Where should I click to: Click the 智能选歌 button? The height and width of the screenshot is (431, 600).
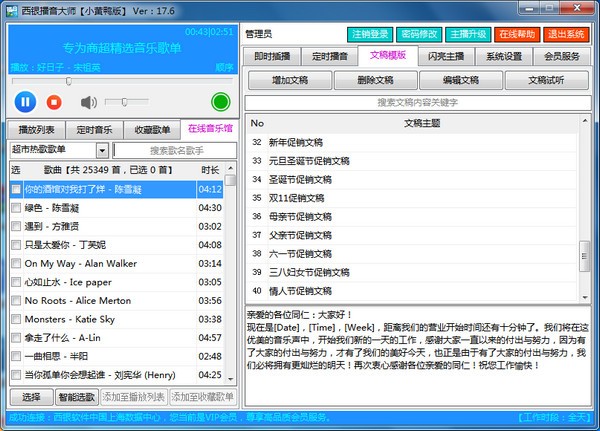coord(77,397)
